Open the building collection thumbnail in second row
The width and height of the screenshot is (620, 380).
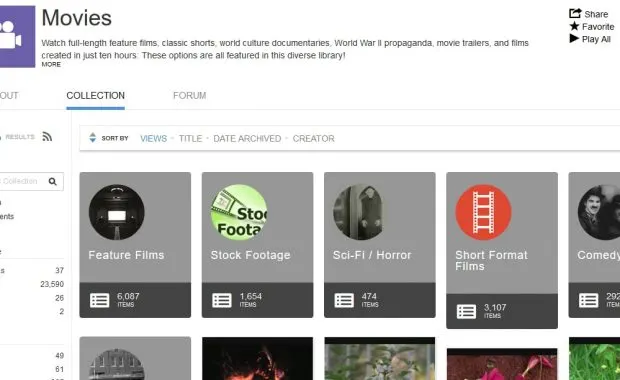point(117,364)
